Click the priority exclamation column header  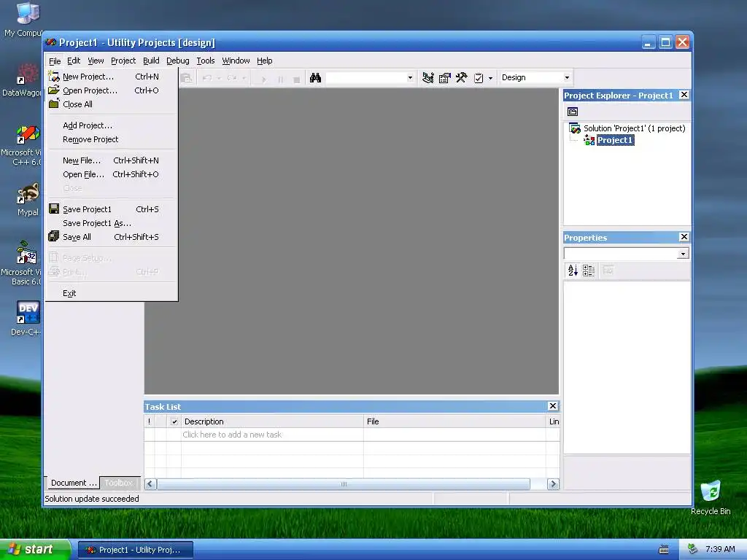pyautogui.click(x=149, y=421)
